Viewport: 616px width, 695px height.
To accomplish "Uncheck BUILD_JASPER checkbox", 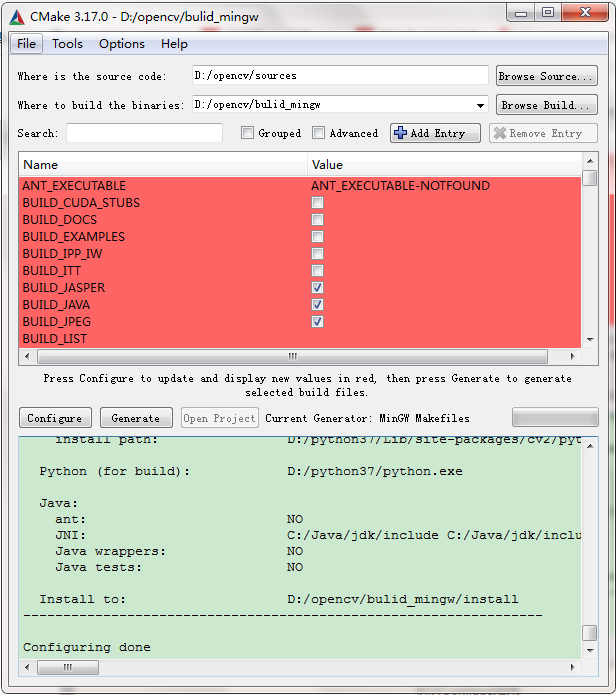I will [317, 288].
